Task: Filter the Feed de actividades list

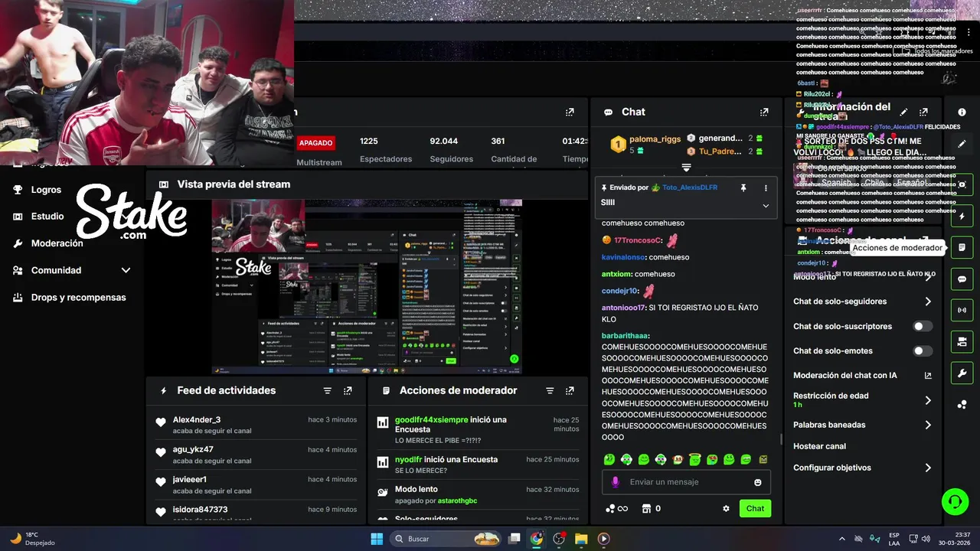Action: 328,390
